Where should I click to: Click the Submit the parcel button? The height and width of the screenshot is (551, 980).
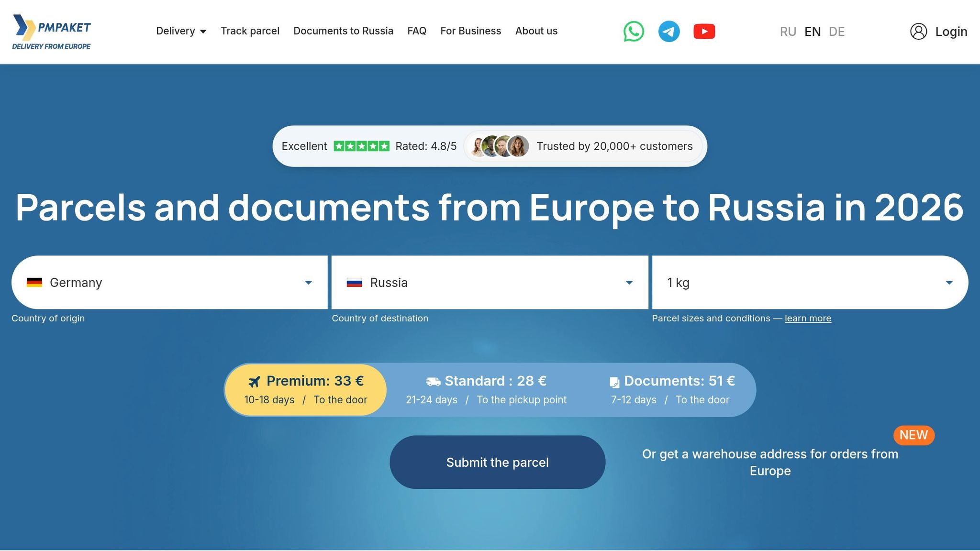pos(498,462)
